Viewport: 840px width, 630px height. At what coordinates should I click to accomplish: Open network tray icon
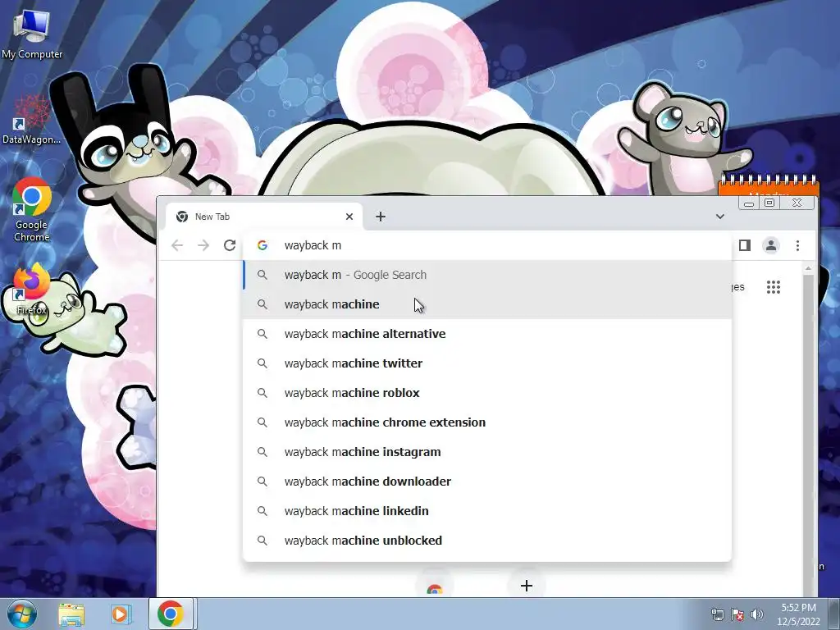pos(717,614)
